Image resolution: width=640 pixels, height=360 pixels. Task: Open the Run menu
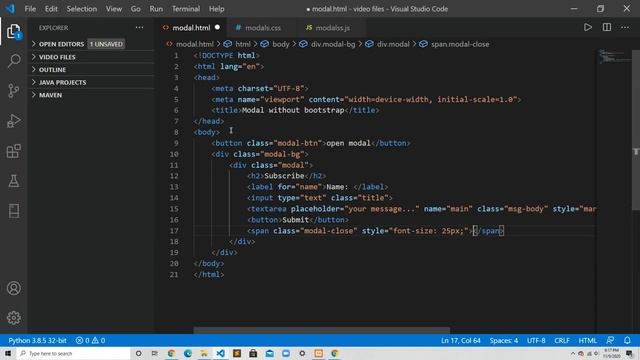[x=156, y=9]
